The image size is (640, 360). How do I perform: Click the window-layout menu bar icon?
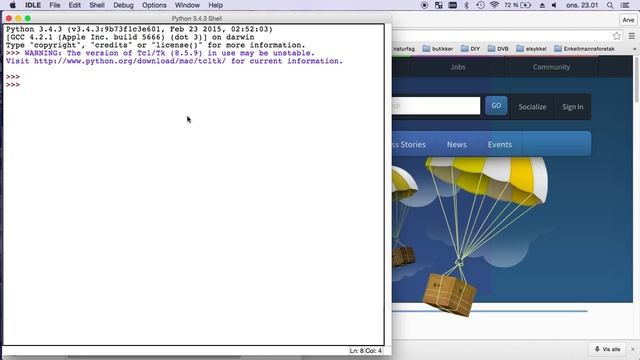[x=438, y=5]
